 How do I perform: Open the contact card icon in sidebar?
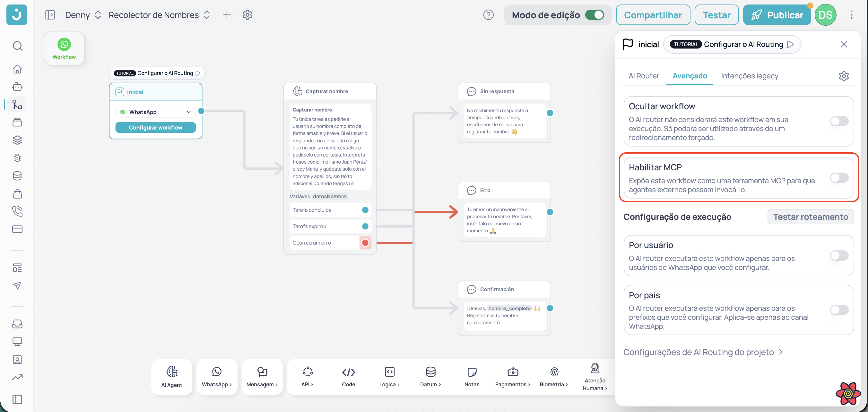point(17,359)
